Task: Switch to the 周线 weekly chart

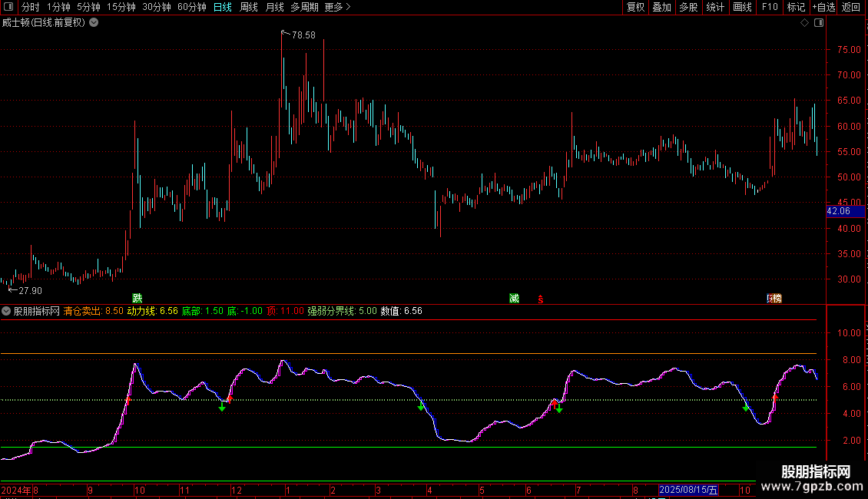Action: [x=249, y=8]
